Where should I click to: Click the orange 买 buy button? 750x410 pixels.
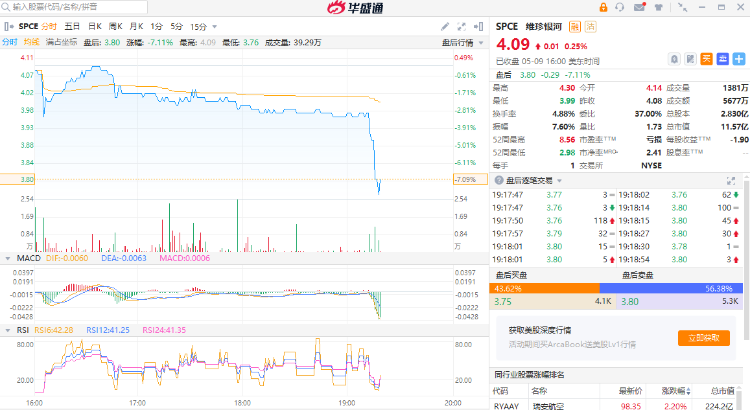706,59
